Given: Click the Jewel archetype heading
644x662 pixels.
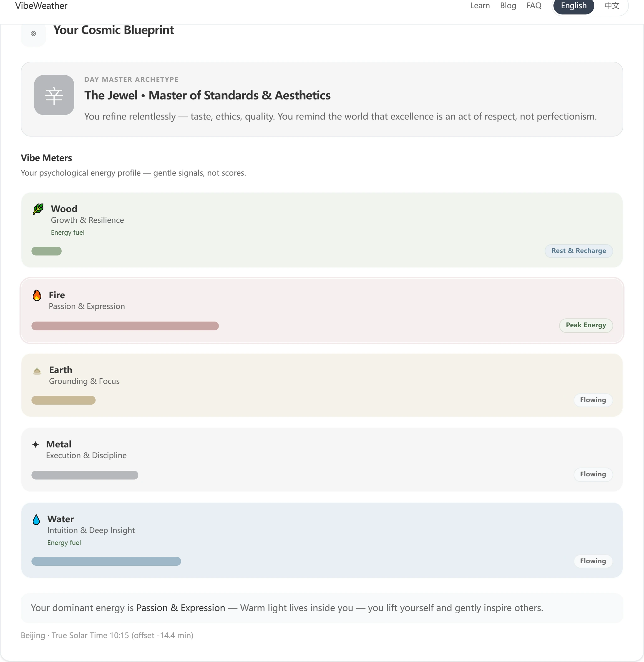Looking at the screenshot, I should click(207, 95).
